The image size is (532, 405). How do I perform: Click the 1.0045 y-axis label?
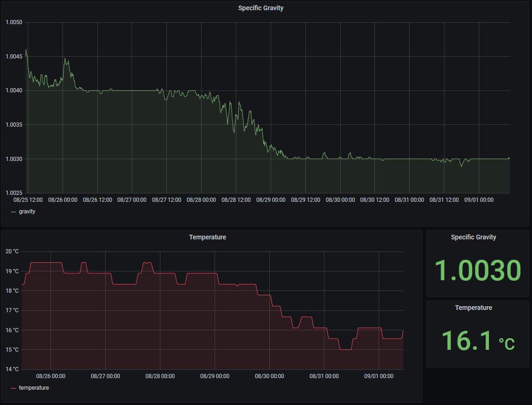click(x=14, y=57)
